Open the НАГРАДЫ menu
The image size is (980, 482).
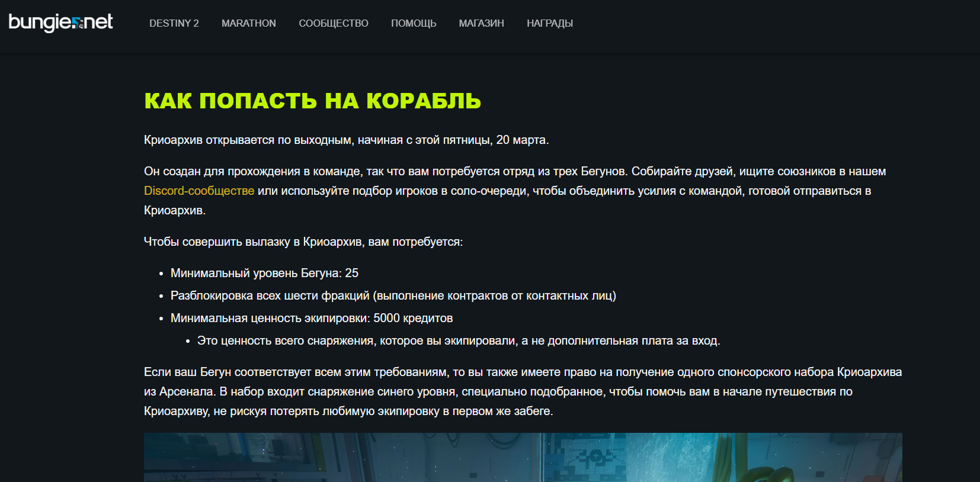point(550,23)
